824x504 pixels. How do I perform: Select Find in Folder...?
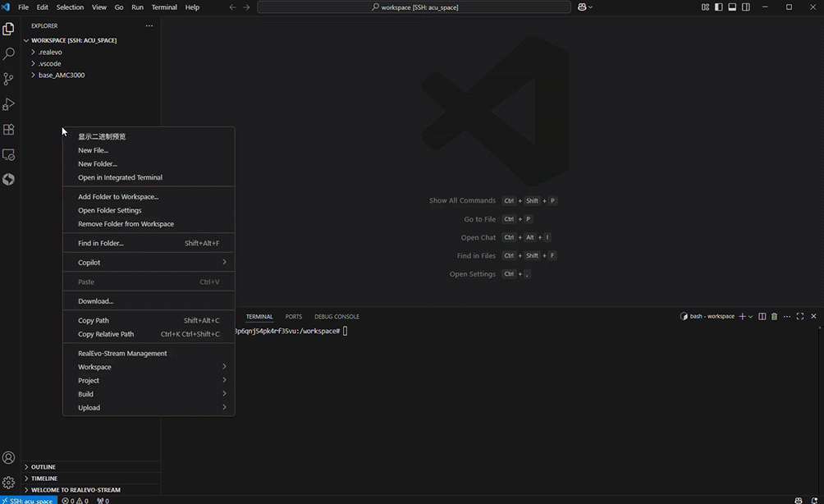[149, 243]
